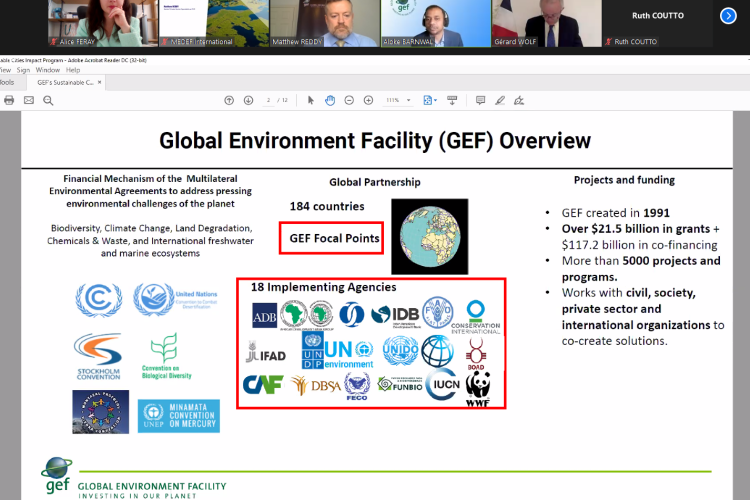This screenshot has height=500, width=750.
Task: Open the Help menu
Action: (73, 70)
